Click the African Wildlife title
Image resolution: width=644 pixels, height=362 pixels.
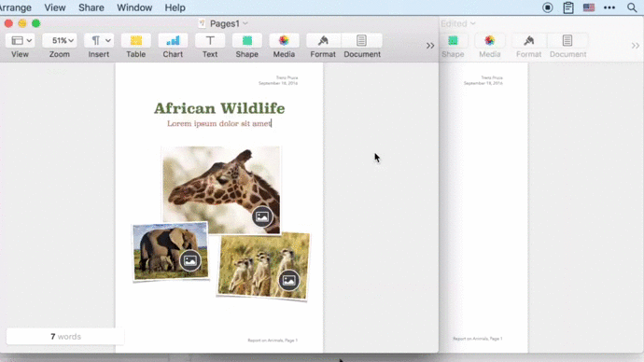tap(219, 108)
